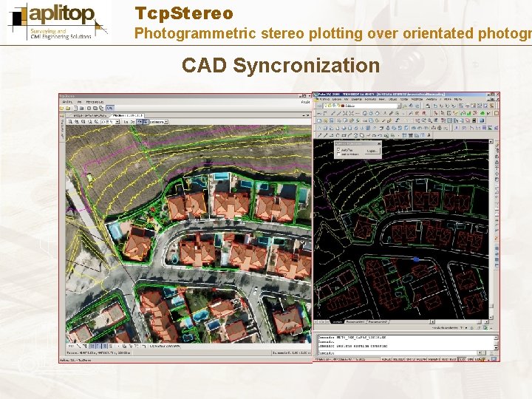Select the Rectangle tool in AutoCAD draw toolbar
This screenshot has width=532, height=399.
coord(344,135)
